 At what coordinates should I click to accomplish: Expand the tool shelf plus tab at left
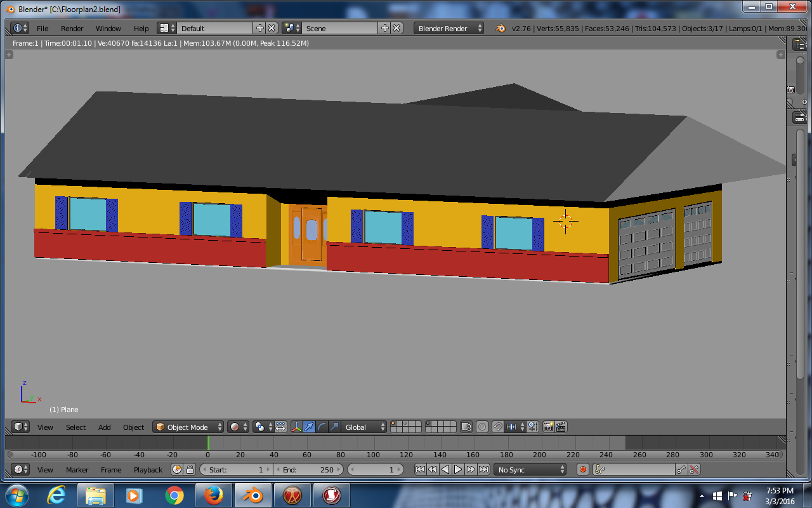pos(10,55)
